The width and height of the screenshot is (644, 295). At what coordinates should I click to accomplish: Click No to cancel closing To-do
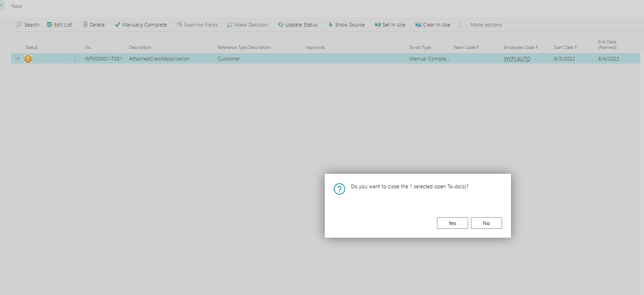(x=486, y=223)
